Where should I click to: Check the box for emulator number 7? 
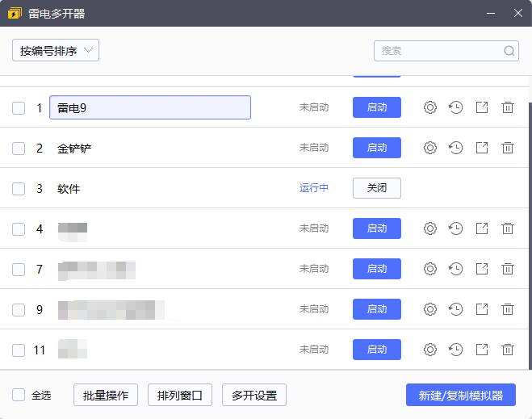(x=19, y=270)
